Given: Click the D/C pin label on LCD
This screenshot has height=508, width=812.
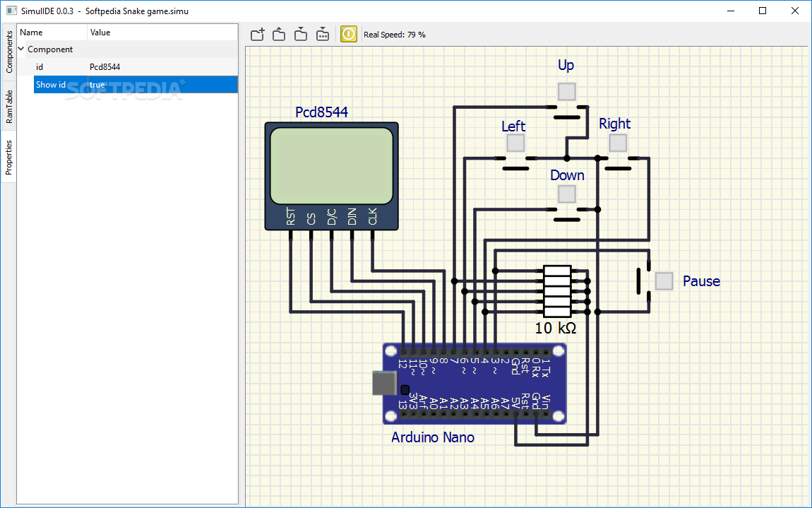Looking at the screenshot, I should tap(332, 217).
